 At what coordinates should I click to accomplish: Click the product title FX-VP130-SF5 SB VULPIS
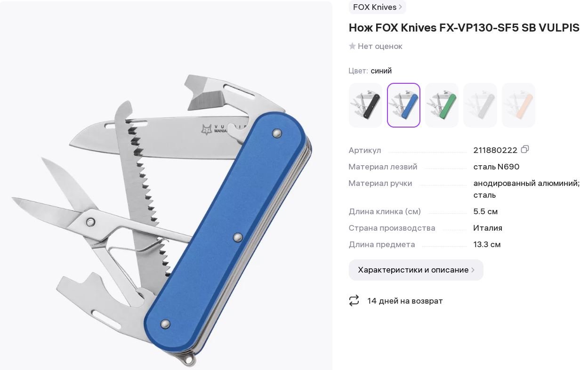click(x=464, y=28)
